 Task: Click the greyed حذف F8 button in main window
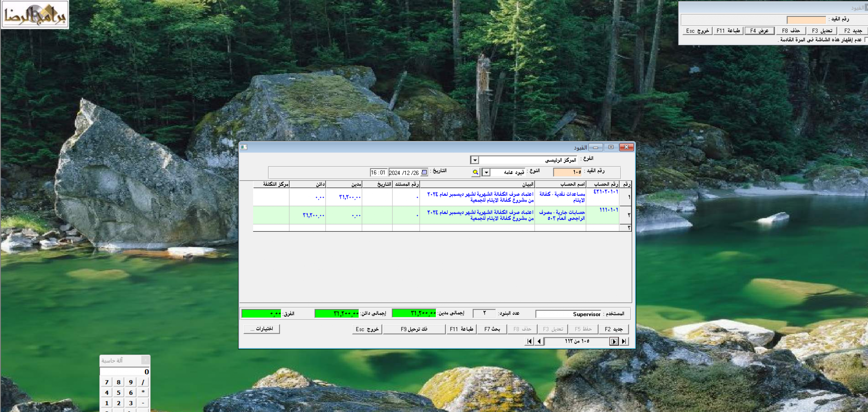click(x=522, y=329)
